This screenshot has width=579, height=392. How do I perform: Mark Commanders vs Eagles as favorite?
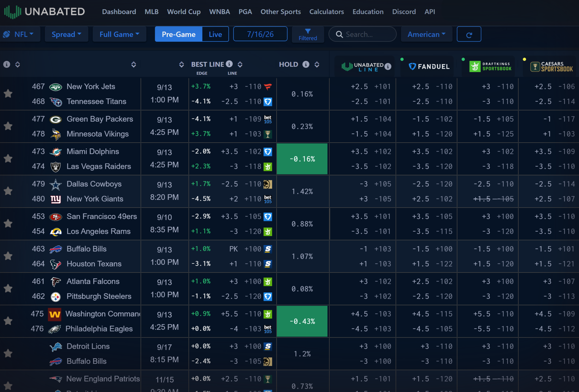tap(8, 321)
